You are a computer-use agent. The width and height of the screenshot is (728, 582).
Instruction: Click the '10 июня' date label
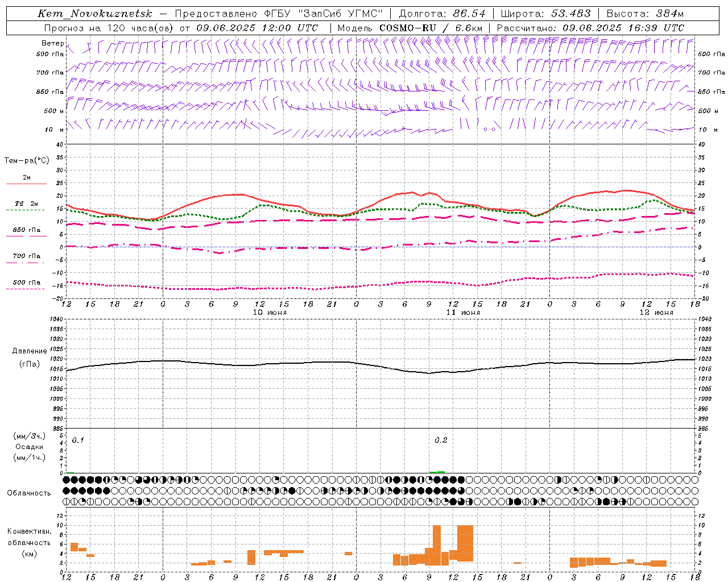pyautogui.click(x=270, y=313)
